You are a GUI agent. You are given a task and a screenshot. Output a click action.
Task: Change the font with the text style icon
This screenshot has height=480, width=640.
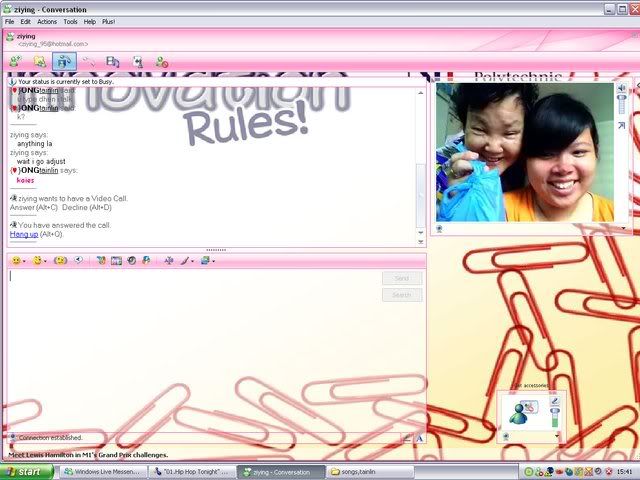(x=169, y=260)
